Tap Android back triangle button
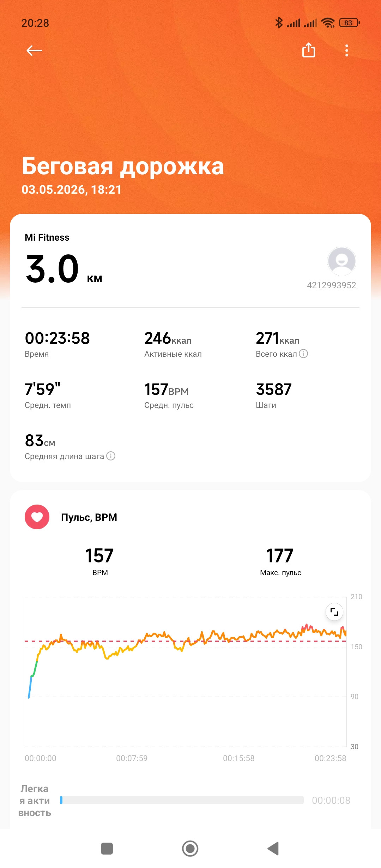The image size is (381, 868). point(273,849)
